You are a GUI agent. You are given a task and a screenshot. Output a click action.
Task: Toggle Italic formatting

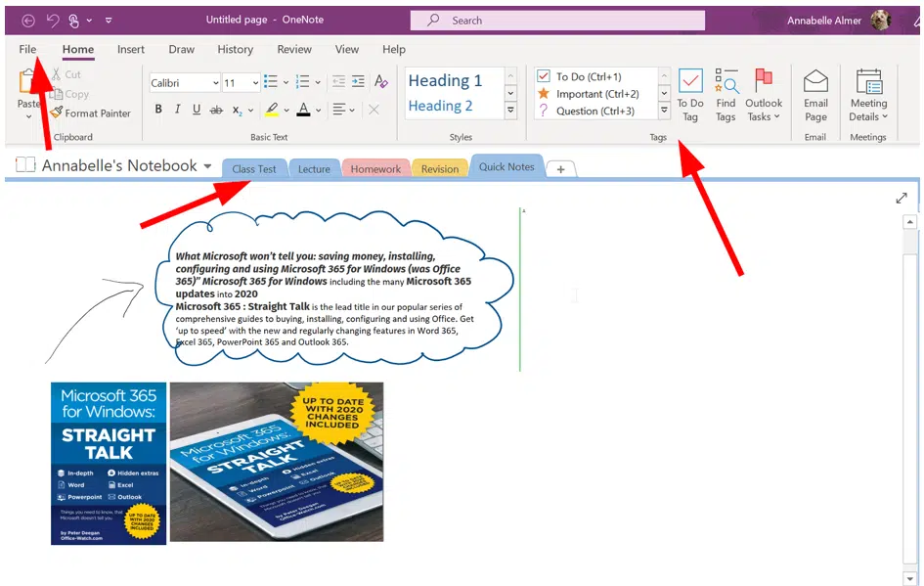(x=177, y=109)
